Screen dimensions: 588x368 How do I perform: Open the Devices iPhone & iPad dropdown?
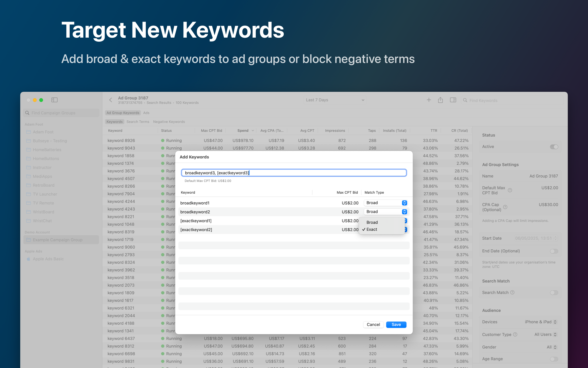[x=540, y=322]
